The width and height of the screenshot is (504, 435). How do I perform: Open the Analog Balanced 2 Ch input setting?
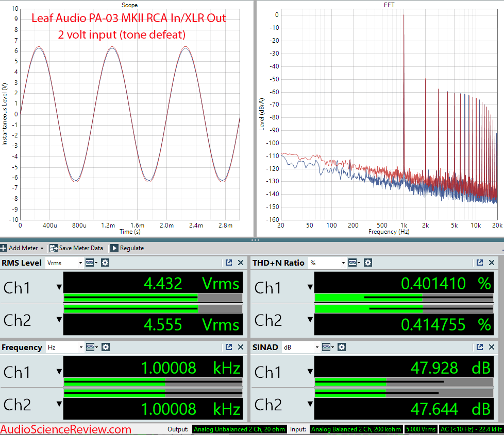356,429
